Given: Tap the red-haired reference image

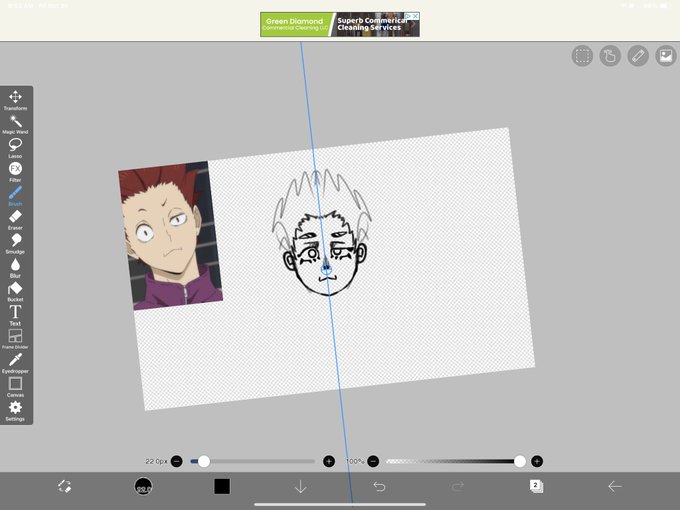Looking at the screenshot, I should (170, 235).
